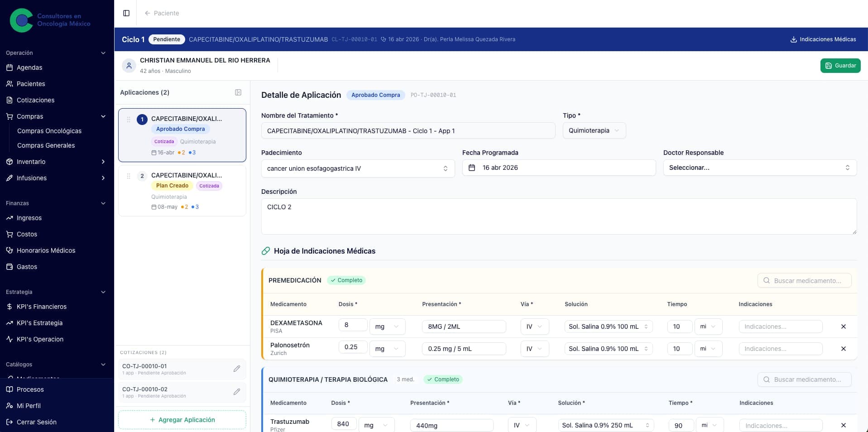Open Palonosetrón dose unit dropdown

pos(388,349)
